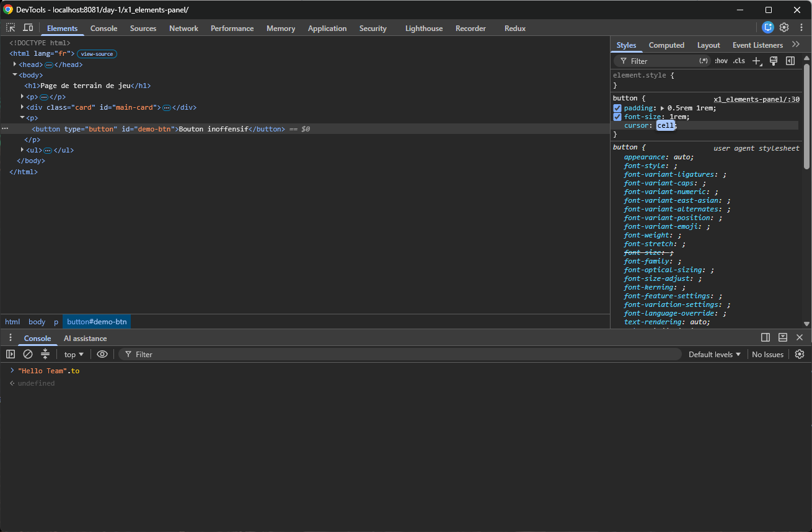The height and width of the screenshot is (532, 812).
Task: Click the ellipsis badge in main-card div
Action: (x=166, y=107)
